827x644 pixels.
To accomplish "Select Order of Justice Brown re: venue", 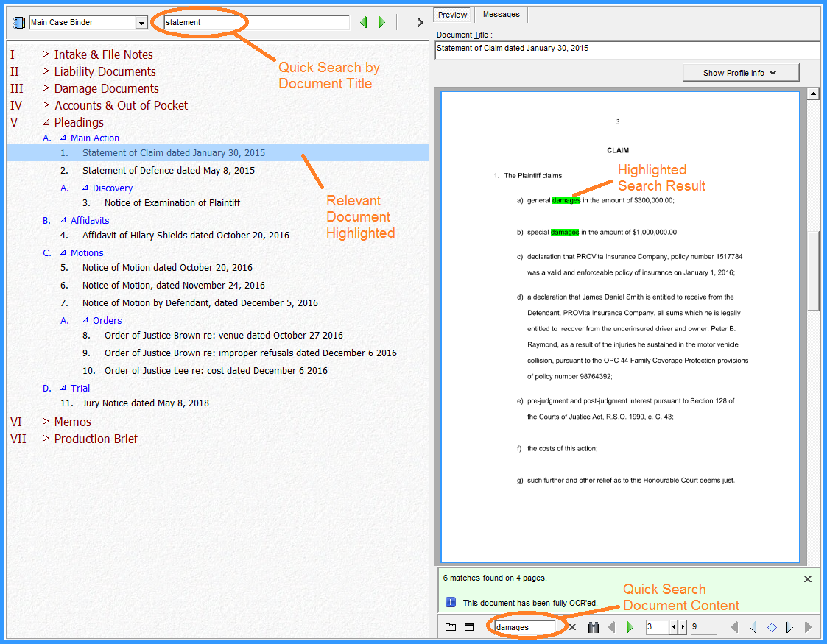I will click(224, 335).
